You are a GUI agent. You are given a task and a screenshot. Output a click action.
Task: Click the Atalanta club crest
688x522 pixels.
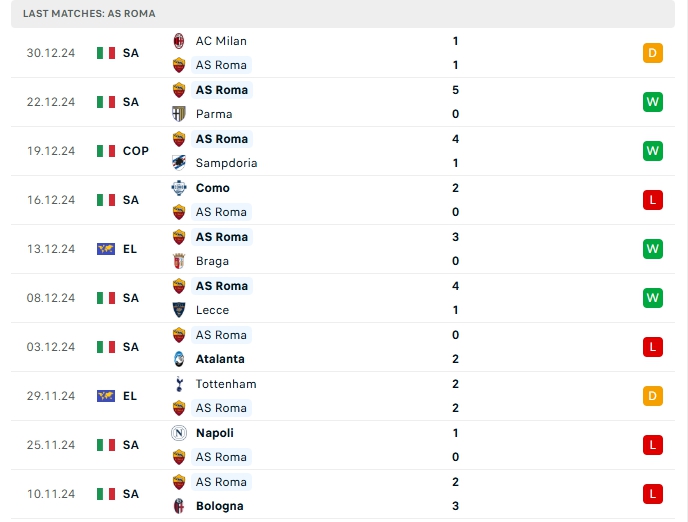click(x=179, y=359)
